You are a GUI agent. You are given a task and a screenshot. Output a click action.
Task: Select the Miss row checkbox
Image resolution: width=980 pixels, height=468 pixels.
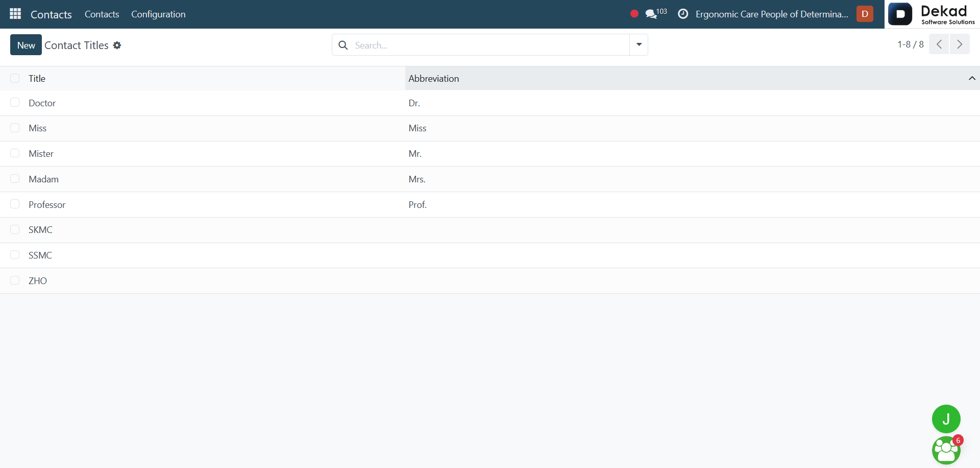point(15,128)
